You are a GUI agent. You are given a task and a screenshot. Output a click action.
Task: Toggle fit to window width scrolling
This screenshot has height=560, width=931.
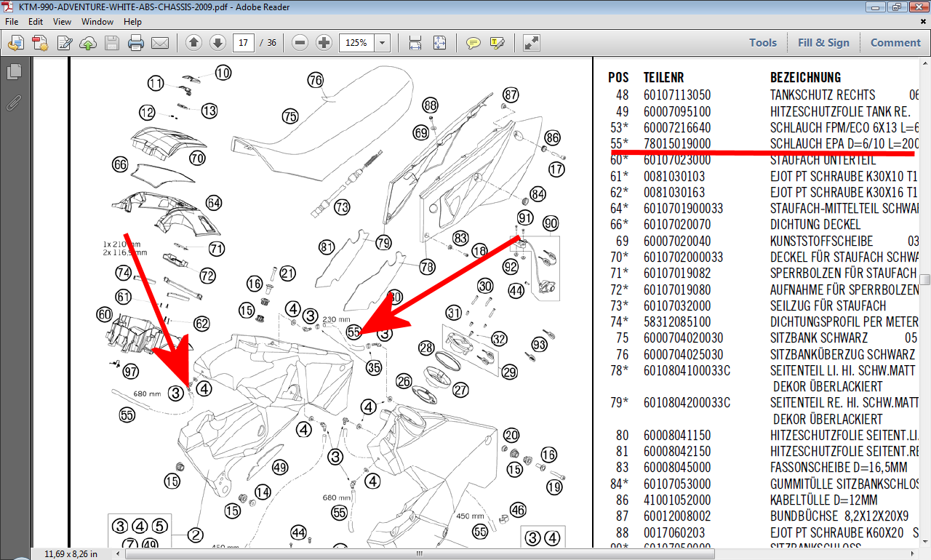pos(415,43)
